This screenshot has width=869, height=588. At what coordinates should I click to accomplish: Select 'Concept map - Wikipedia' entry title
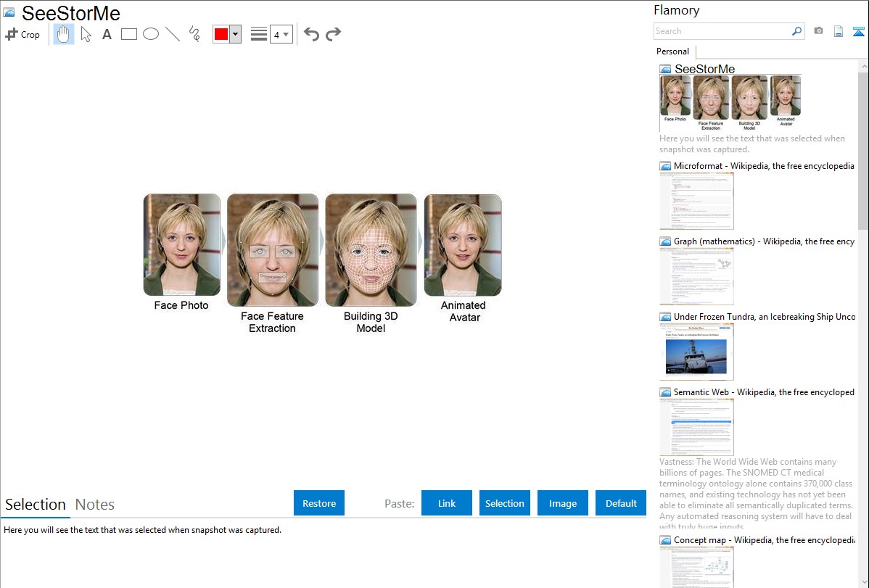pyautogui.click(x=764, y=539)
